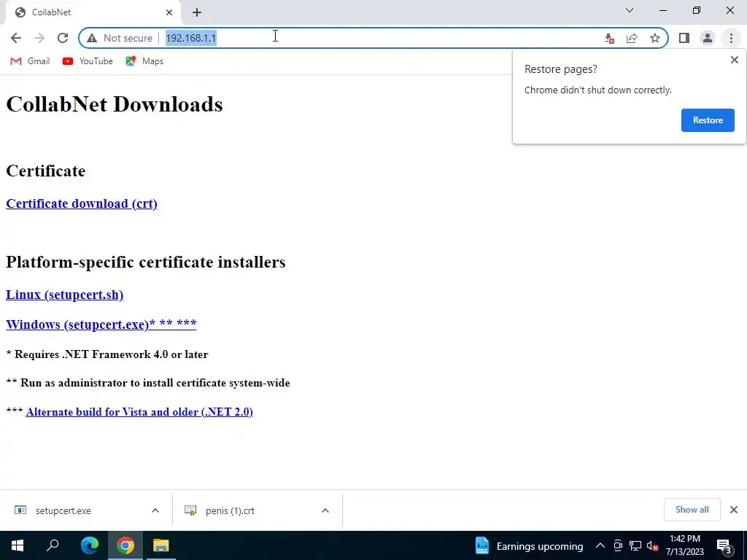
Task: Expand options for the .crt download
Action: (325, 510)
